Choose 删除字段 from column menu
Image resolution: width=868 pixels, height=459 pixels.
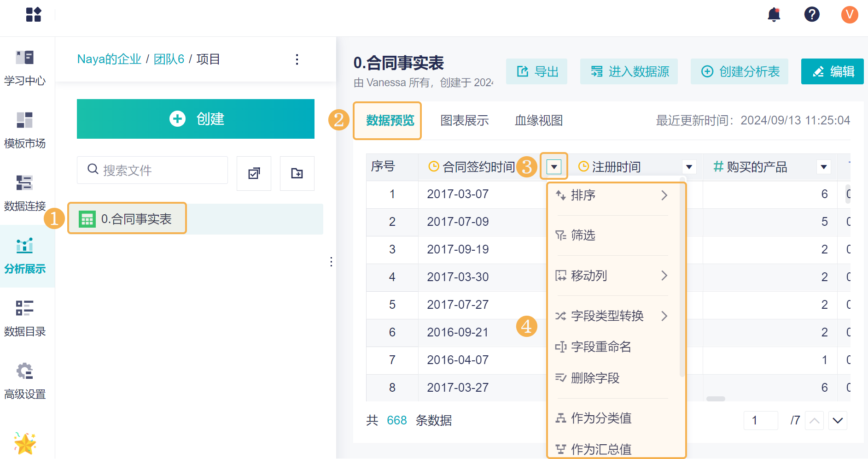click(x=612, y=378)
